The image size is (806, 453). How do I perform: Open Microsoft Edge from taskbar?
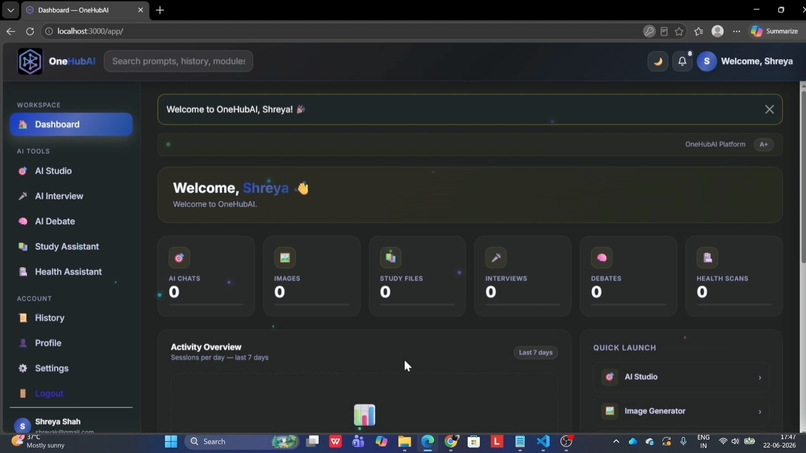[x=428, y=442]
